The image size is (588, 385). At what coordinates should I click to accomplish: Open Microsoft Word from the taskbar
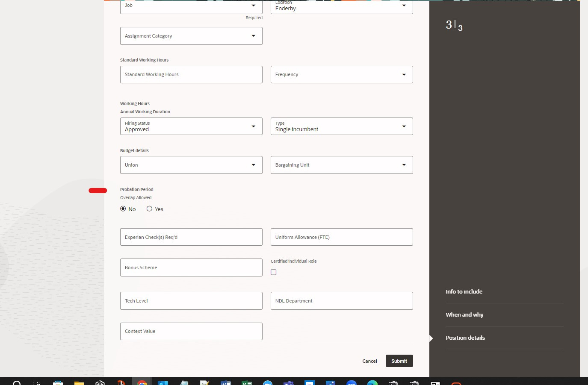226,382
